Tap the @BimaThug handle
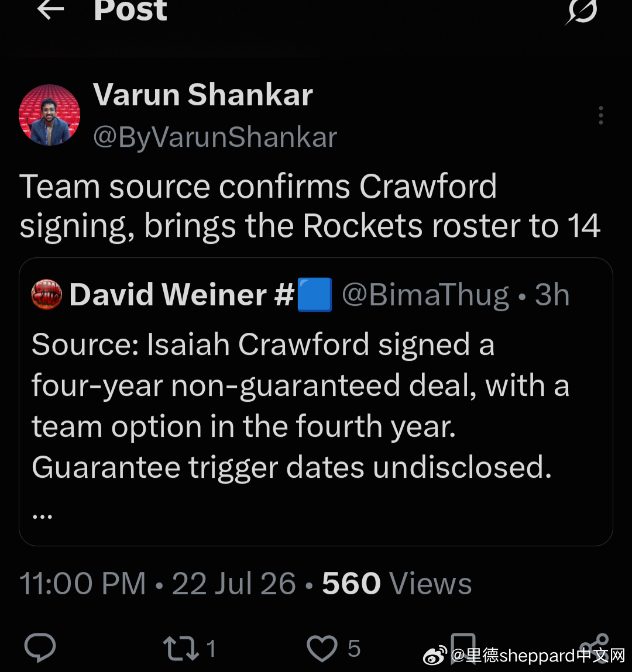632x672 pixels. pyautogui.click(x=425, y=295)
